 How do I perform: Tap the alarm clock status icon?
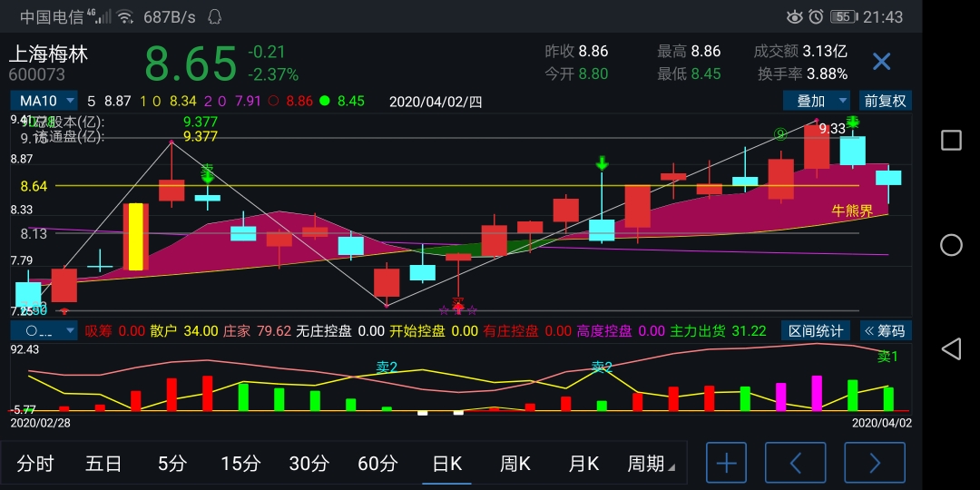(x=817, y=17)
